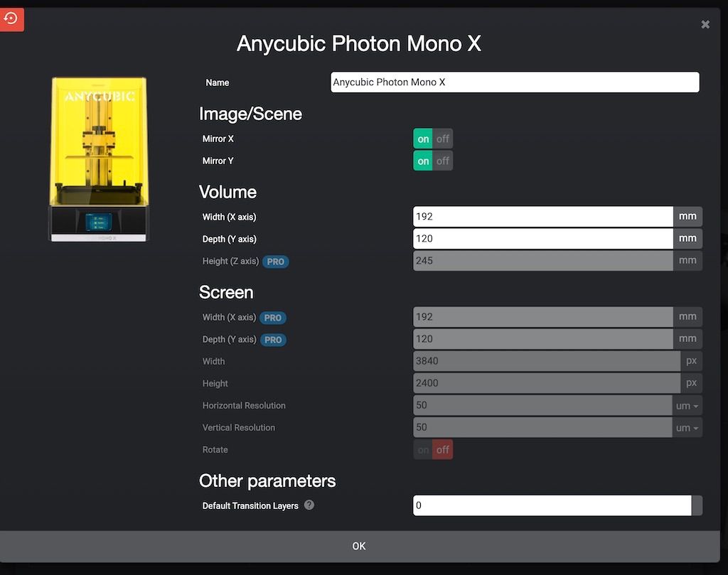The image size is (728, 575).
Task: Focus the Volume Depth (Y axis) field
Action: pos(542,239)
